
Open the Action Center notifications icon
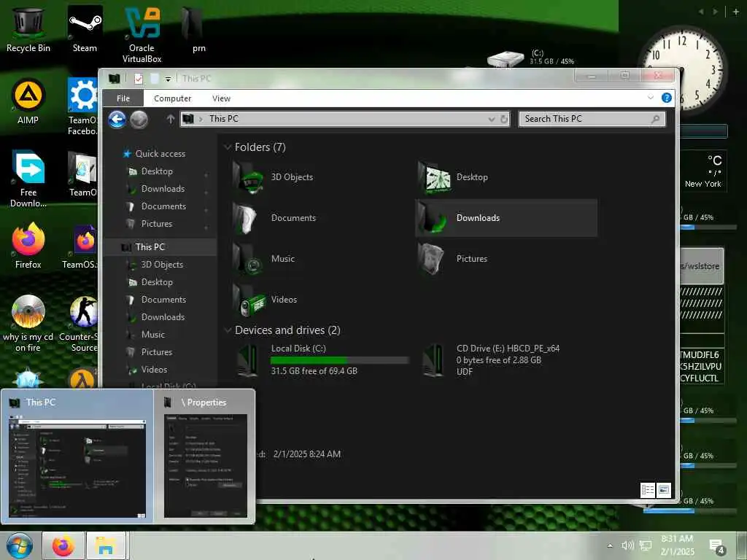(717, 547)
